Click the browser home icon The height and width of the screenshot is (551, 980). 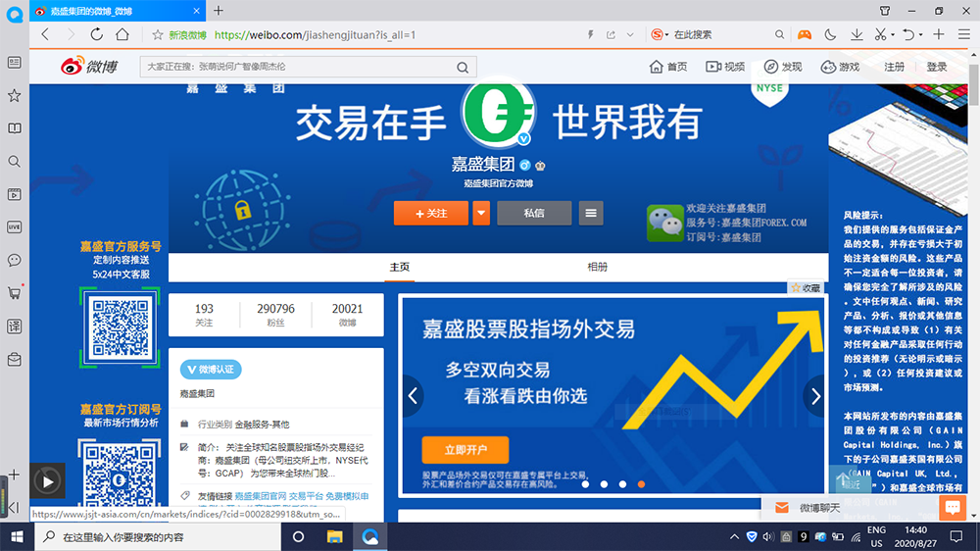tap(122, 34)
